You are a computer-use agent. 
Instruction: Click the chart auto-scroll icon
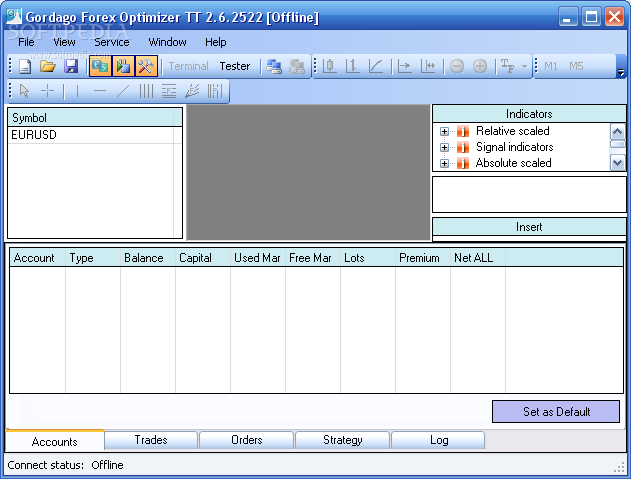(x=428, y=66)
